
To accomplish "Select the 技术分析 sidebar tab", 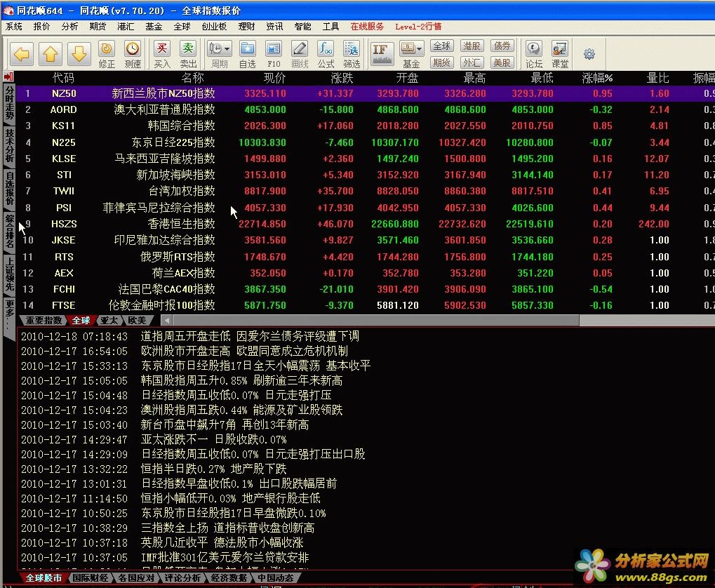I will (x=9, y=145).
